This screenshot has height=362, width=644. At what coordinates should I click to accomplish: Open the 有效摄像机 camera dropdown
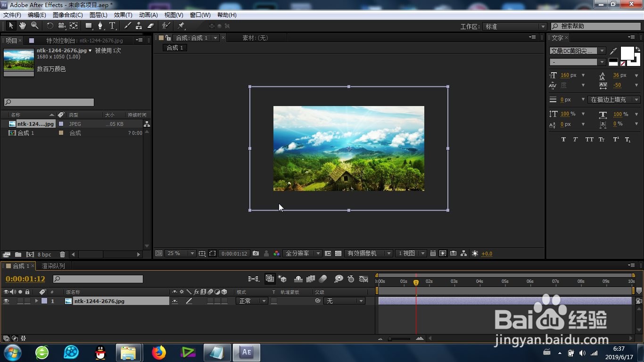pyautogui.click(x=368, y=253)
